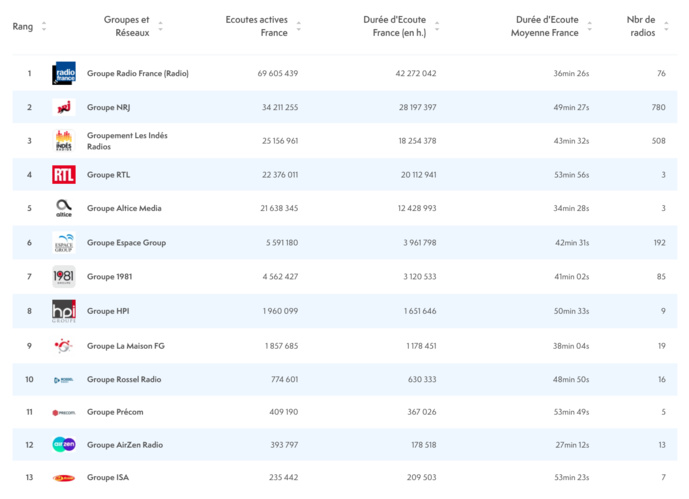Open Groupe Précom entry
689x499 pixels.
coord(110,412)
